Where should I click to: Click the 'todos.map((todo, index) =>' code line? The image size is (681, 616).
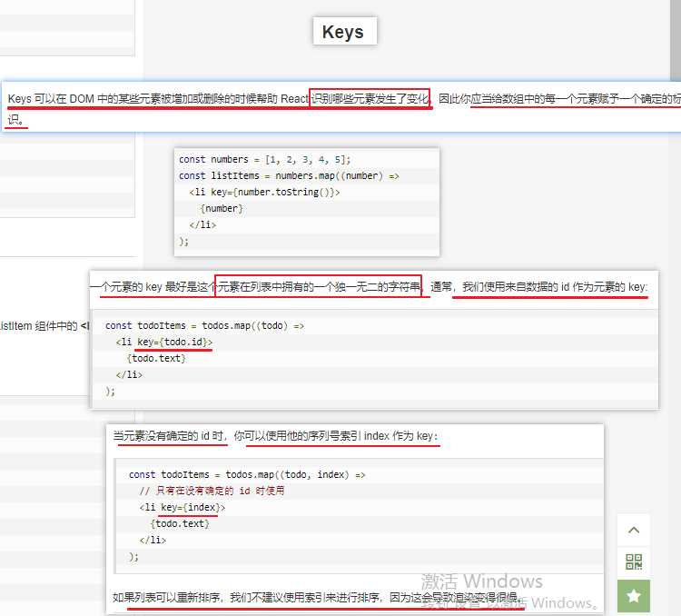tap(247, 474)
